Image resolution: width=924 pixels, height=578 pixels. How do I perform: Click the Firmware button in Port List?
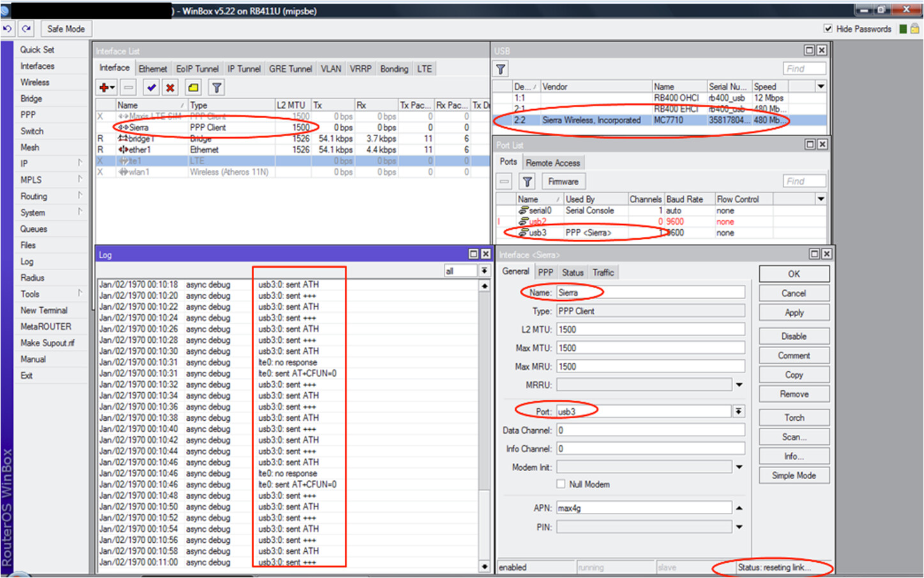pyautogui.click(x=563, y=182)
